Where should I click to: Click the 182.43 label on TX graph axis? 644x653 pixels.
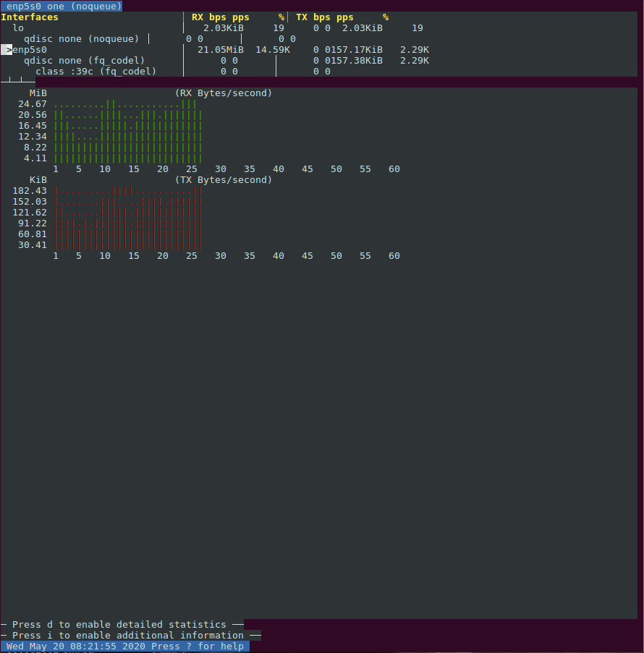(30, 191)
